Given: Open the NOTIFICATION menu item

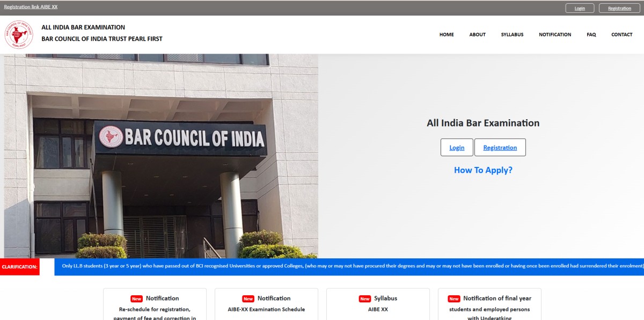Looking at the screenshot, I should tap(555, 34).
